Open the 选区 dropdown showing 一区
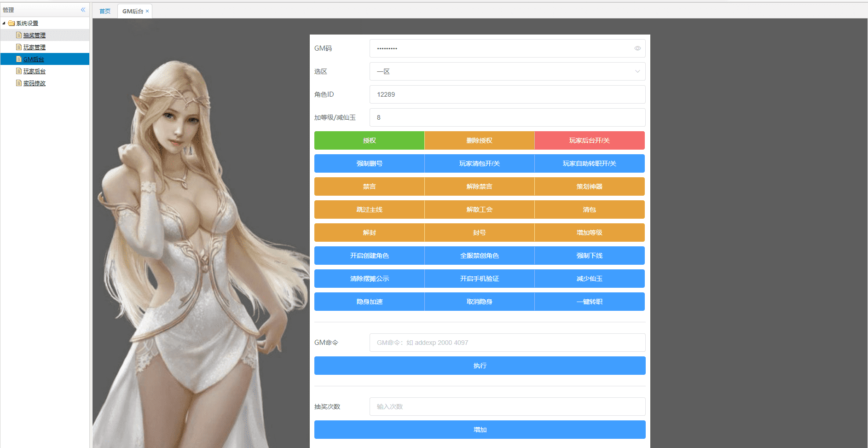The width and height of the screenshot is (868, 448). tap(507, 71)
